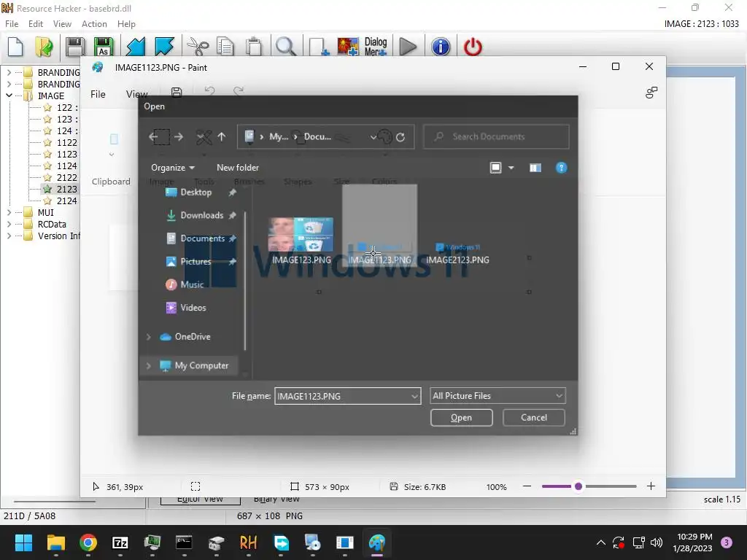Open the view options dropdown arrow

[511, 168]
